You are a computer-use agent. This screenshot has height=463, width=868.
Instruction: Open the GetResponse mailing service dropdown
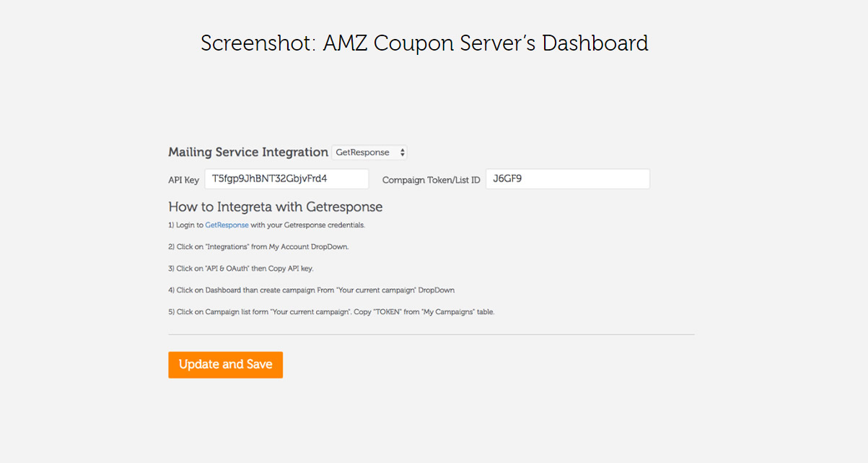[x=369, y=152]
